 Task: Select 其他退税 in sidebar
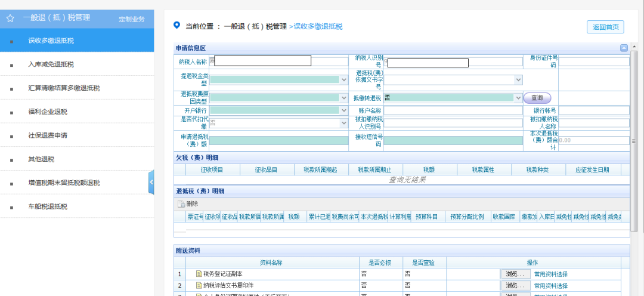tap(77, 159)
